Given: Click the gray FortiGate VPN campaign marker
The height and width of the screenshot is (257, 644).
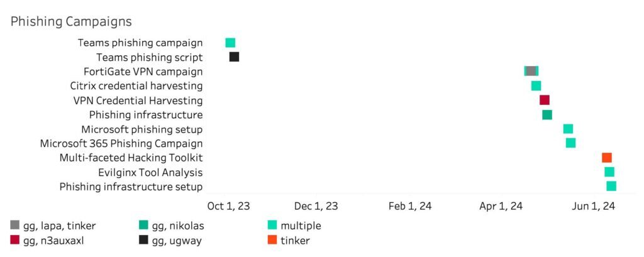Looking at the screenshot, I should [x=531, y=71].
